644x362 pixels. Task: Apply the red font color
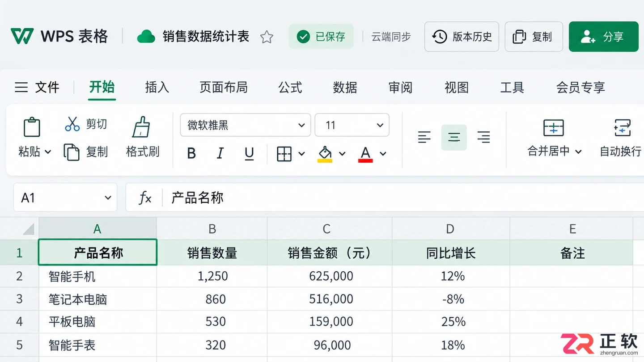point(365,154)
